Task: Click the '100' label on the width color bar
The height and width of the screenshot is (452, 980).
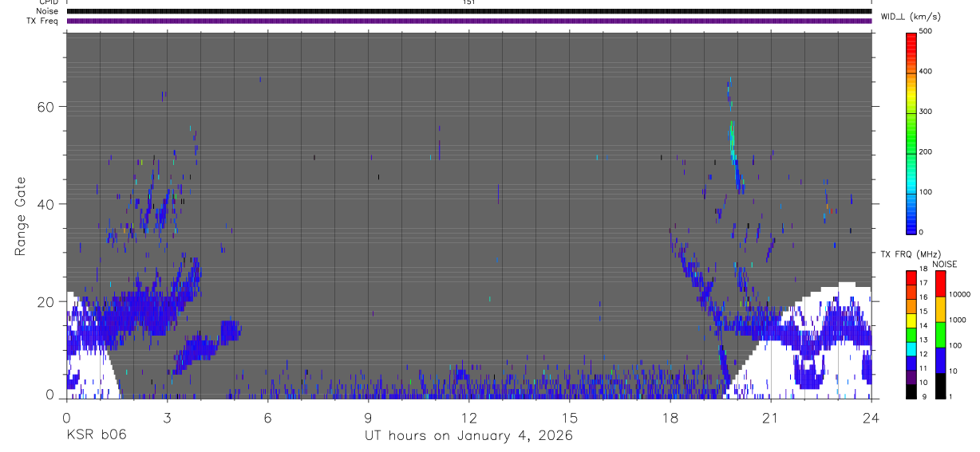Action: click(x=926, y=192)
